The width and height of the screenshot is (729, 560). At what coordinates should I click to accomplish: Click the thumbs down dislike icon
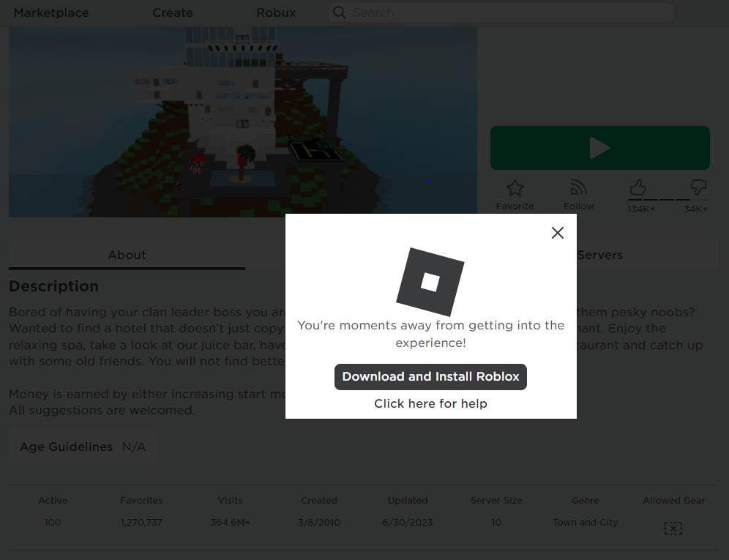(698, 187)
